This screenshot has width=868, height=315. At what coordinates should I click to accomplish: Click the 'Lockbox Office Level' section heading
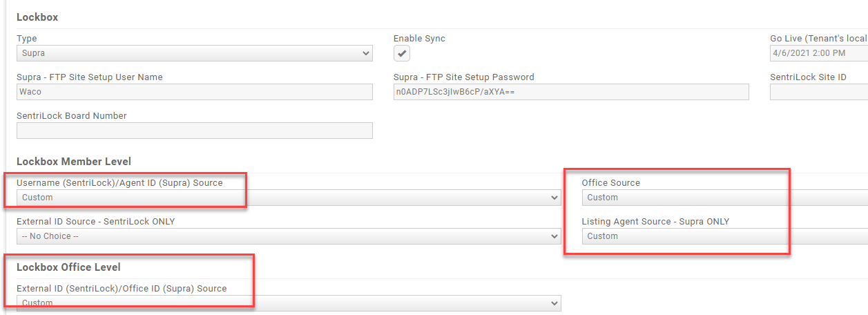[68, 267]
